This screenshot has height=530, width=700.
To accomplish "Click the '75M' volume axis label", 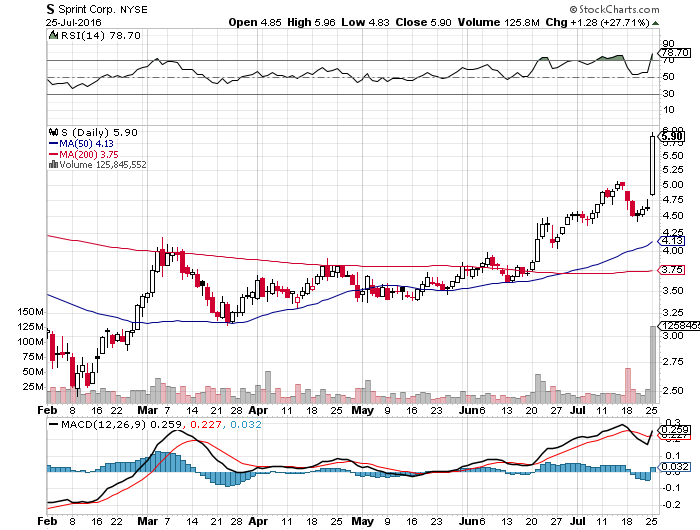I will click(x=33, y=357).
